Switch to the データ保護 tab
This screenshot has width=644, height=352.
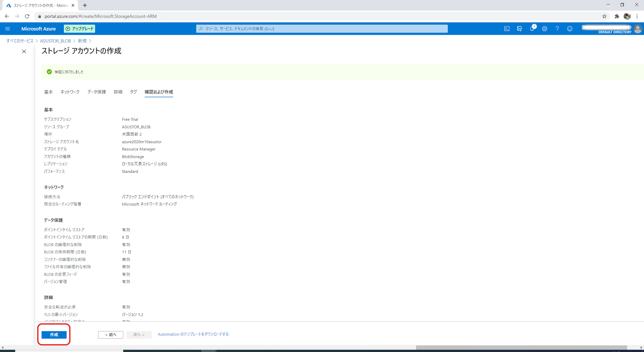97,92
